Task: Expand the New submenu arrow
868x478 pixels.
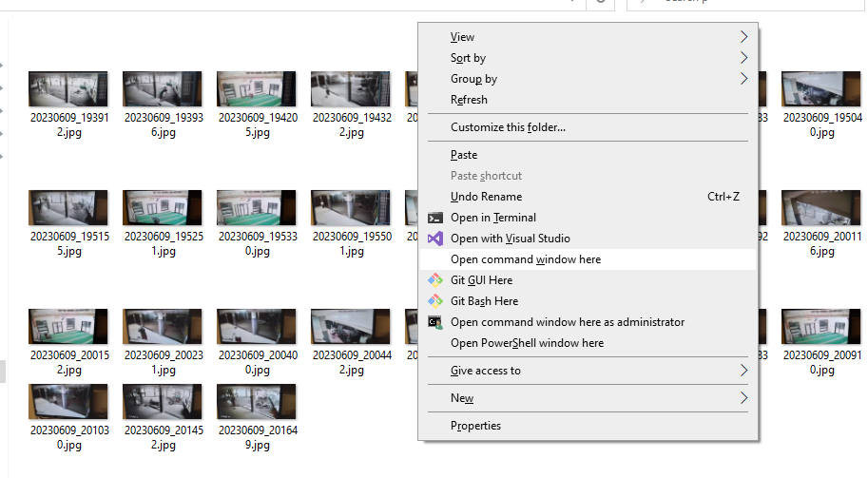Action: [x=743, y=398]
